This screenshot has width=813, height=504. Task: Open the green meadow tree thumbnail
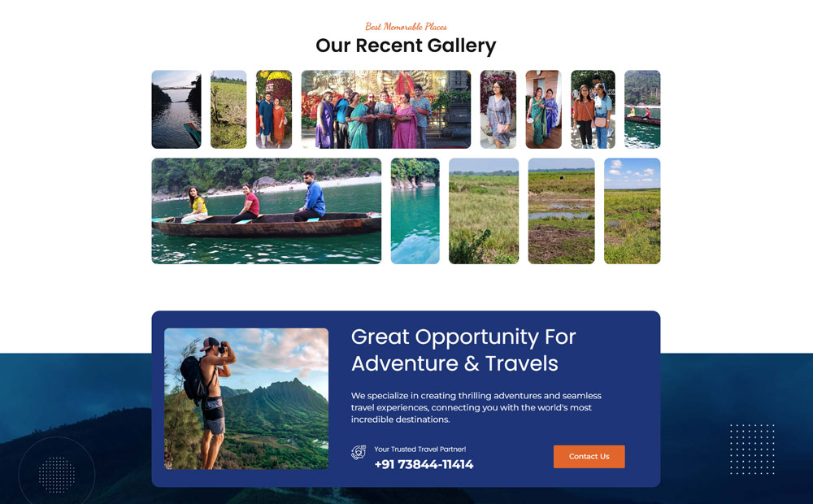(x=228, y=110)
